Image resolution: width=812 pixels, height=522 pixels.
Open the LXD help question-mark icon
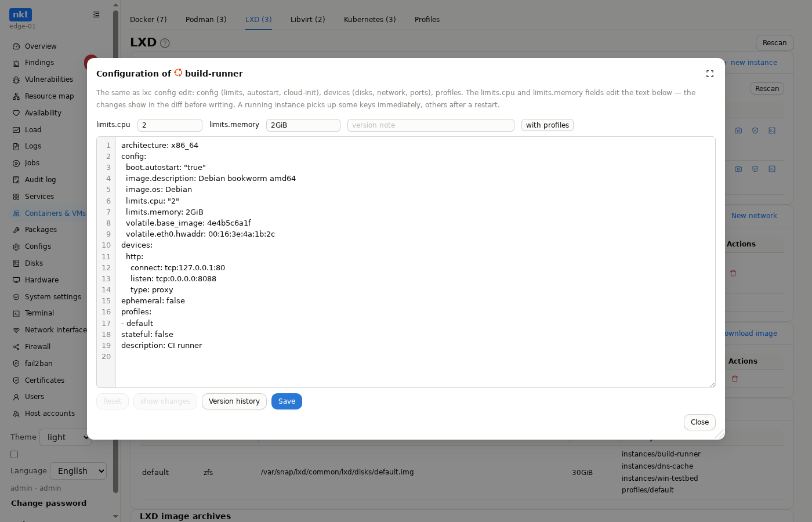point(165,43)
